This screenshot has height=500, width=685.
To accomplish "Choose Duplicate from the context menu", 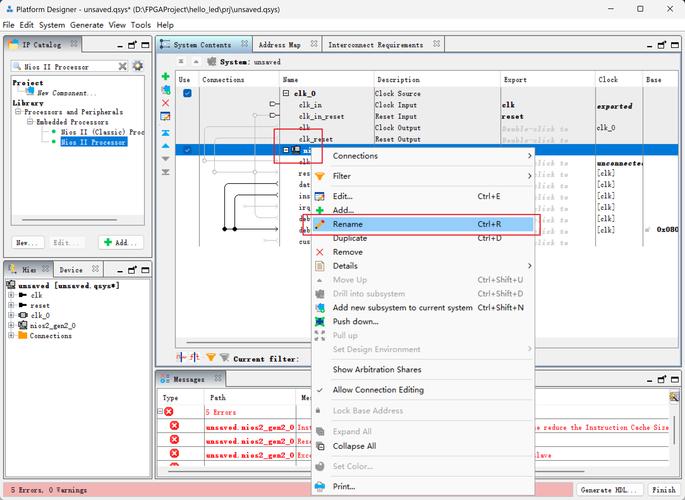I will click(423, 238).
